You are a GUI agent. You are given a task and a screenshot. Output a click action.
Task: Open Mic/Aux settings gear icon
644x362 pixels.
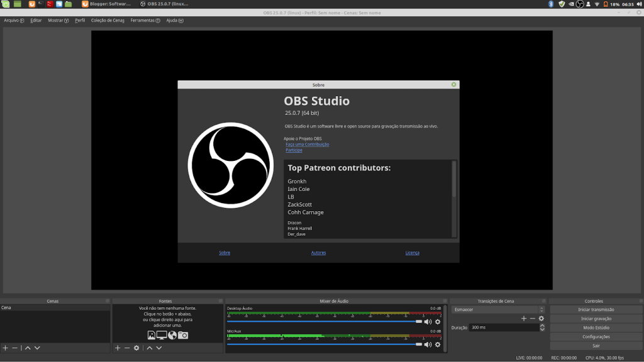pos(438,344)
